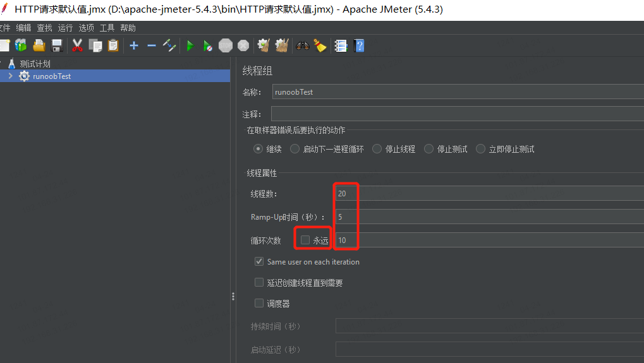Image resolution: width=644 pixels, height=363 pixels.
Task: Open the 选项 menu
Action: (x=86, y=28)
